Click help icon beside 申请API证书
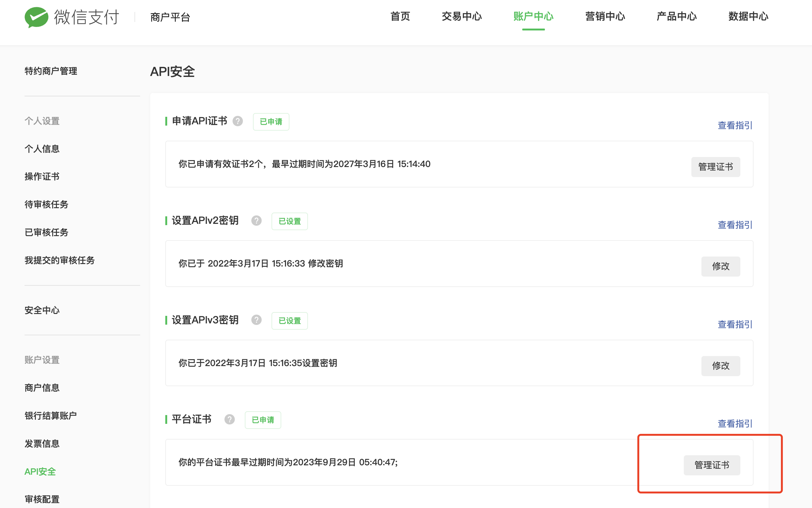Viewport: 812px width, 508px height. tap(238, 121)
